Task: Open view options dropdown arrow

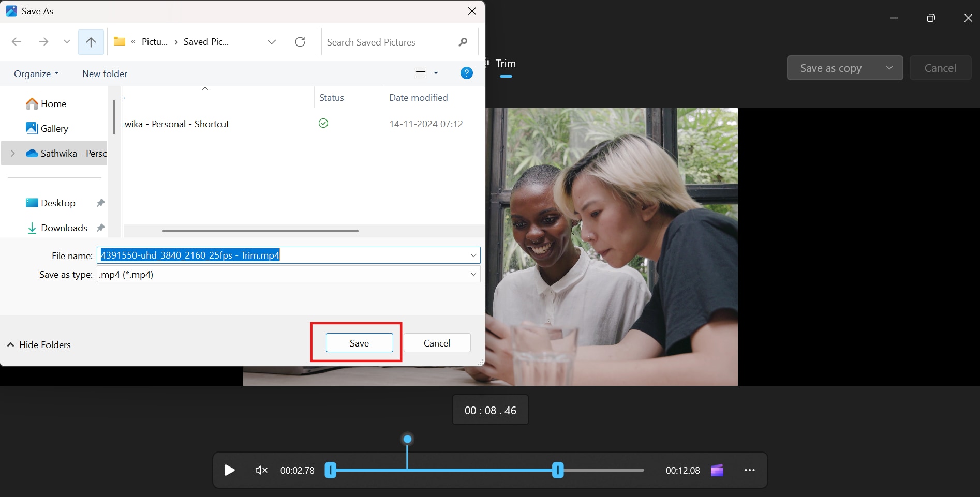Action: click(x=436, y=73)
